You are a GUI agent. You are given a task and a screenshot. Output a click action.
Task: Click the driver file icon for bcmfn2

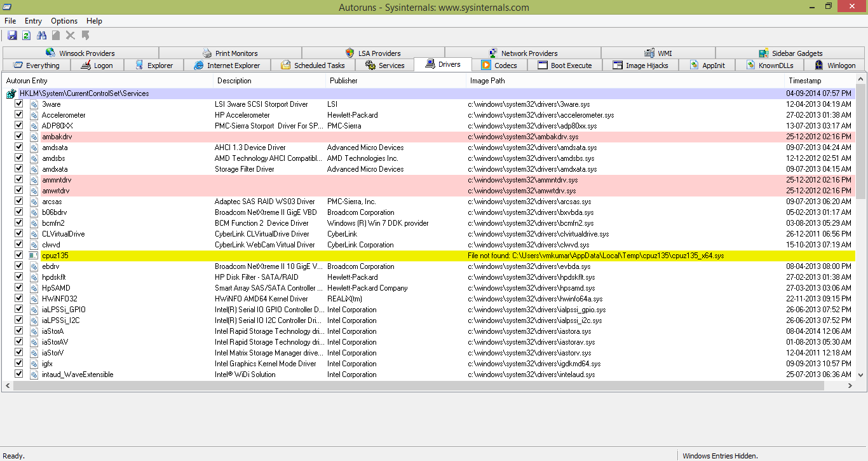pyautogui.click(x=34, y=223)
